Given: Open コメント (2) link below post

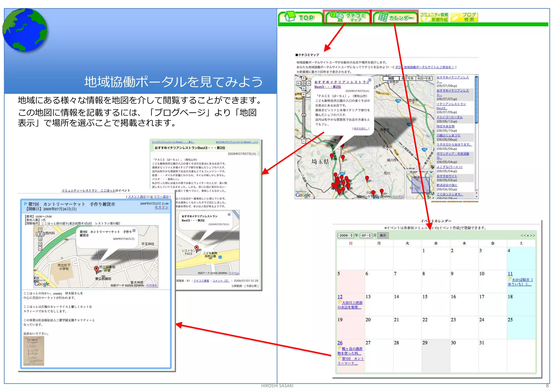Looking at the screenshot, I should click(x=220, y=281).
